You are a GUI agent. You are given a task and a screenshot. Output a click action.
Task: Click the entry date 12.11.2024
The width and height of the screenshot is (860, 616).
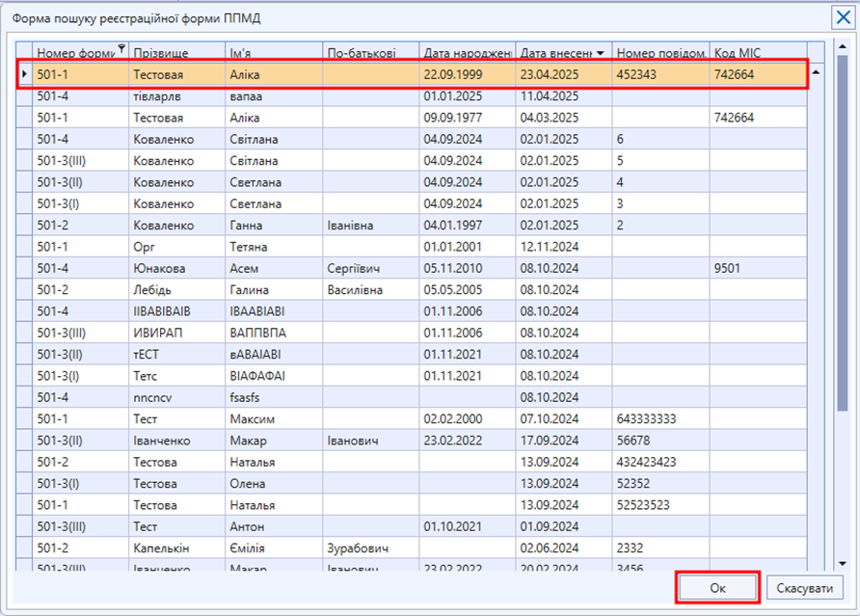tap(564, 247)
